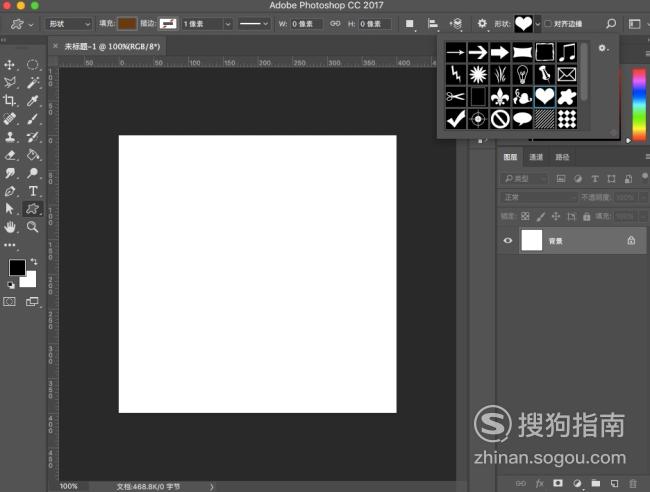The height and width of the screenshot is (492, 650).
Task: Select the Eyedropper tool
Action: click(x=32, y=100)
